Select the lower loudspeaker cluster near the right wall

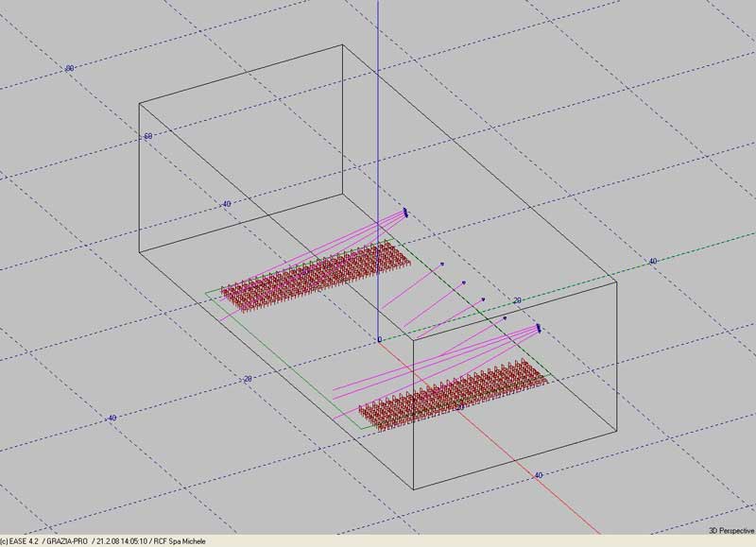point(538,328)
